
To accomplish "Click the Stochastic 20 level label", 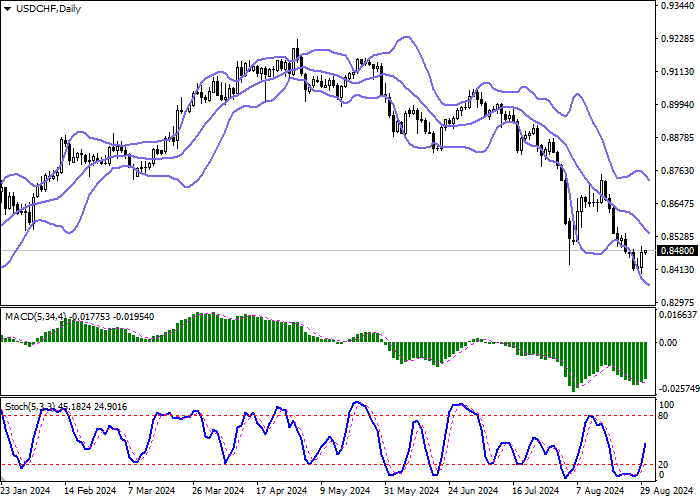I will (x=663, y=465).
